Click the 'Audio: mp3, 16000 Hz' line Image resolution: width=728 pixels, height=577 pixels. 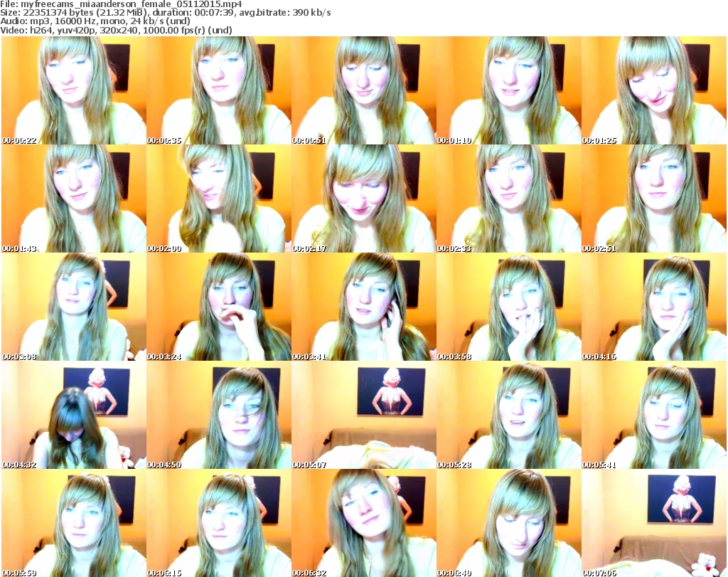pos(95,21)
